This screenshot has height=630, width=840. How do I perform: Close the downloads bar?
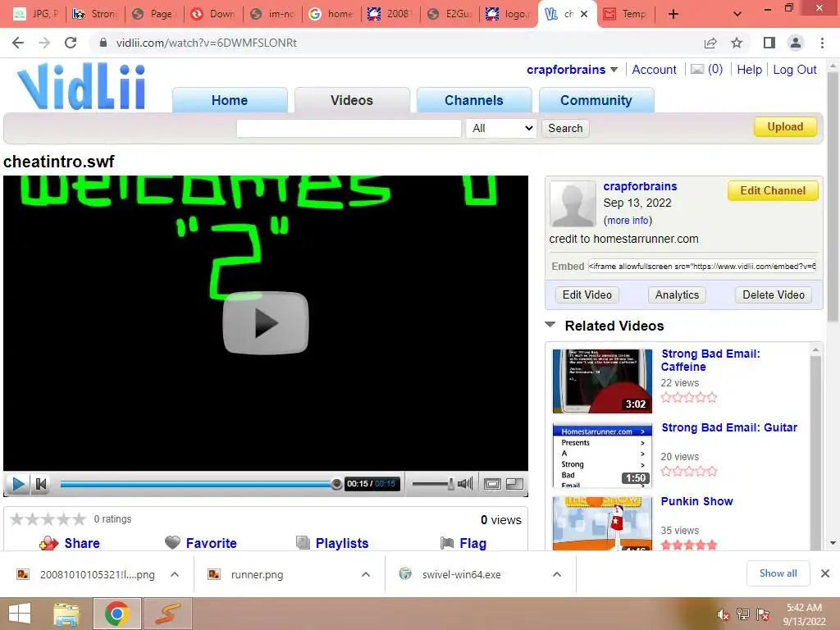[825, 573]
